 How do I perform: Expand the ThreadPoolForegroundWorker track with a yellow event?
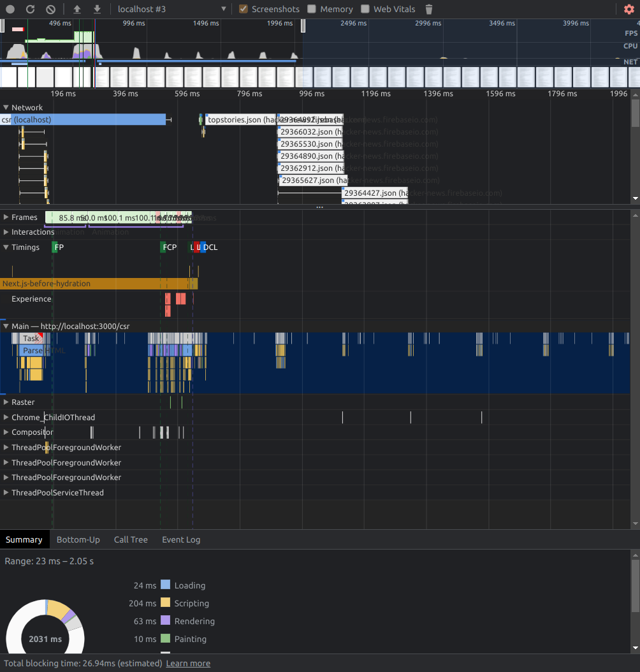point(6,447)
